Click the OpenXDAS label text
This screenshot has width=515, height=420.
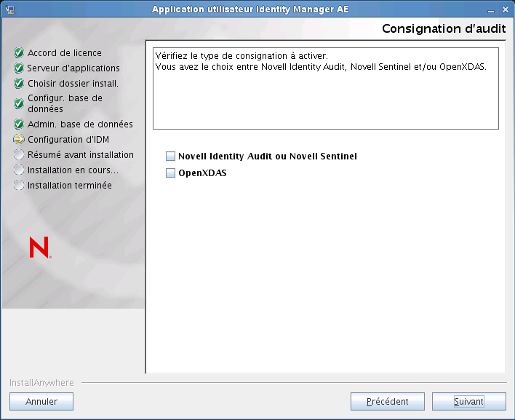(x=202, y=173)
